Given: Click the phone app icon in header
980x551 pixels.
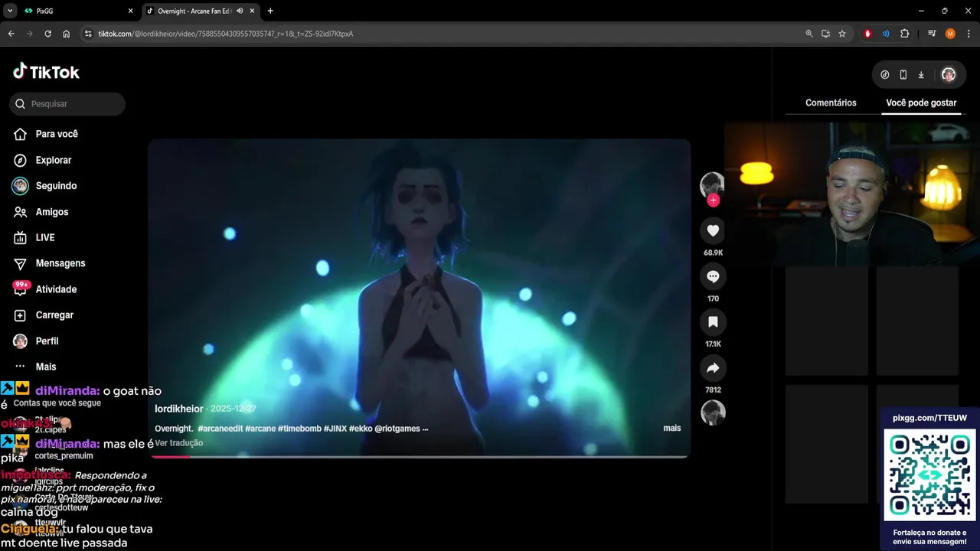Looking at the screenshot, I should (x=903, y=75).
